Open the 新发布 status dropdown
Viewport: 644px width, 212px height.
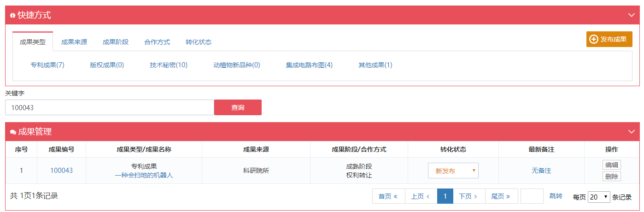click(453, 171)
